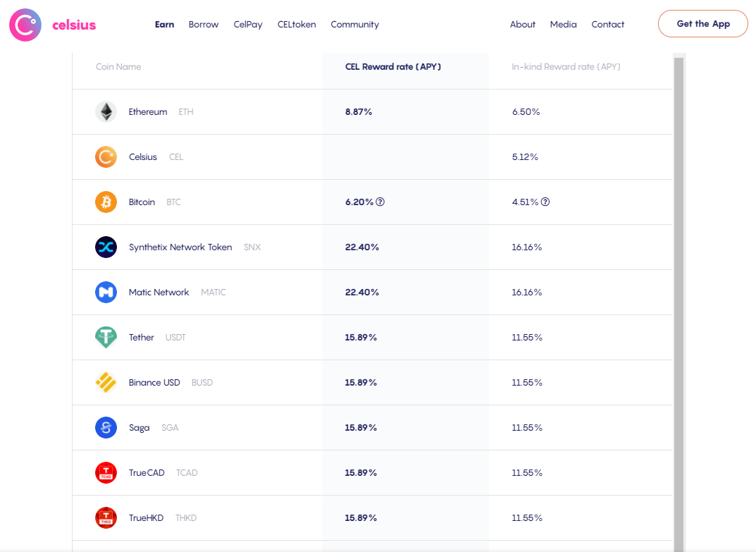Click the table's vertical scrollbar thumb

click(x=679, y=304)
